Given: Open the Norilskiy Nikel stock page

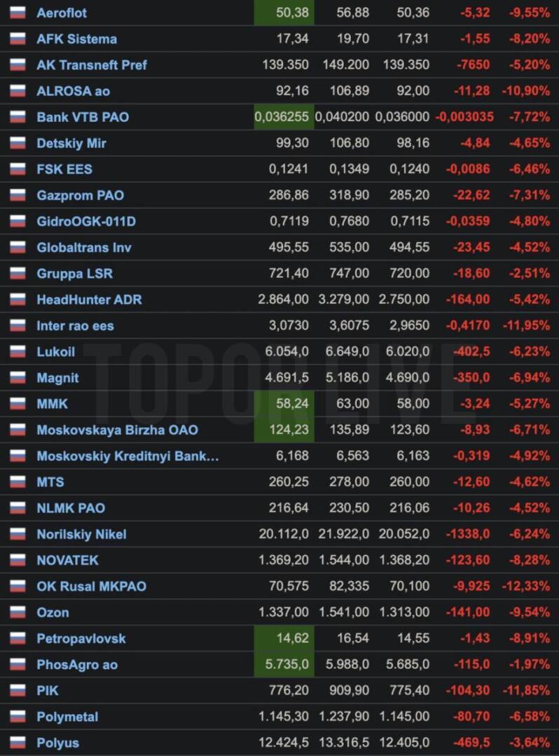Looking at the screenshot, I should click(81, 534).
